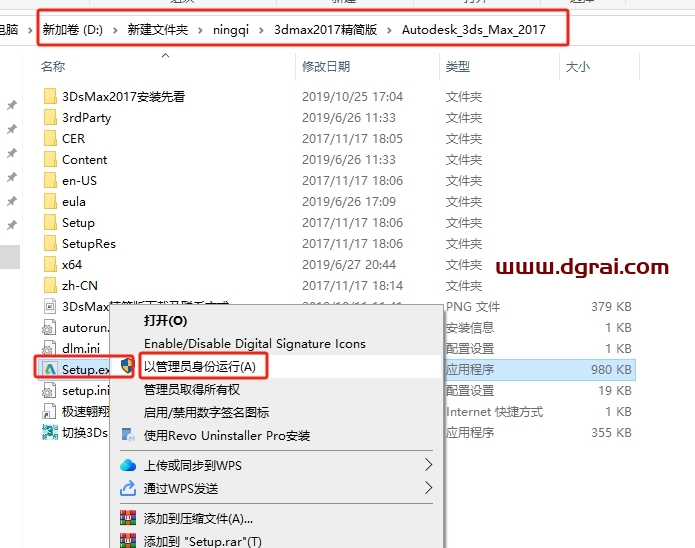
Task: Click the WPS send share icon
Action: click(x=128, y=488)
